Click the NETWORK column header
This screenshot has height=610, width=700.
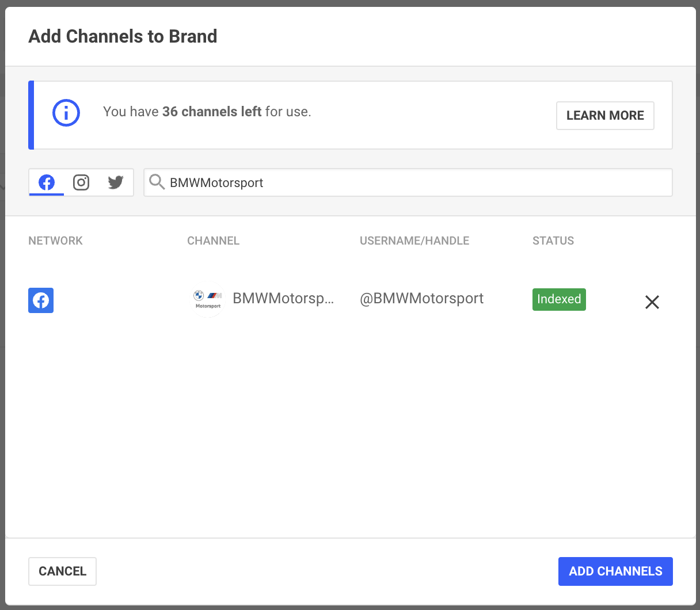point(55,241)
